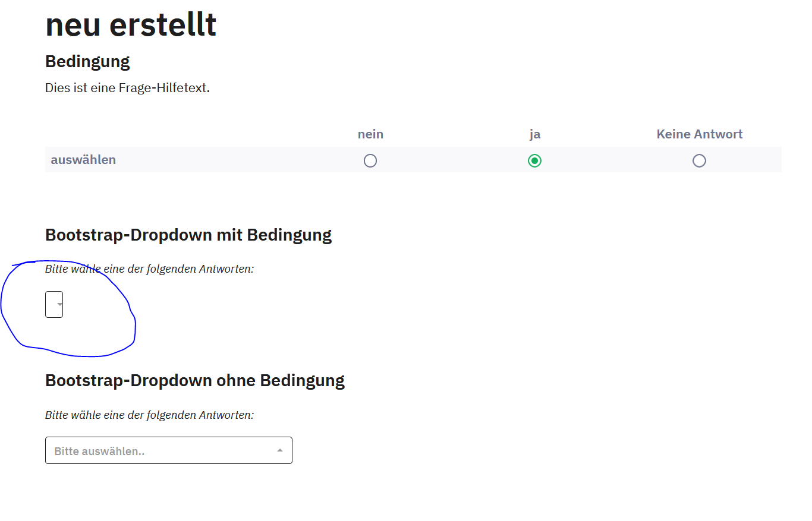Select the green "ja" radio button
This screenshot has height=521, width=812.
535,160
